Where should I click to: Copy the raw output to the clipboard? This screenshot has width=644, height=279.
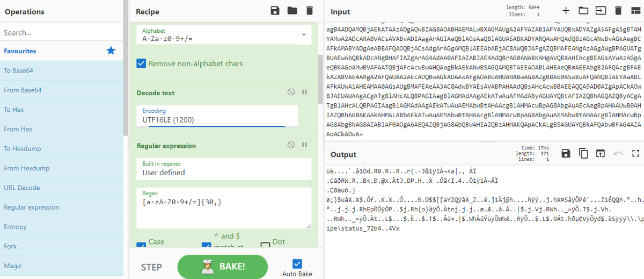coord(583,154)
